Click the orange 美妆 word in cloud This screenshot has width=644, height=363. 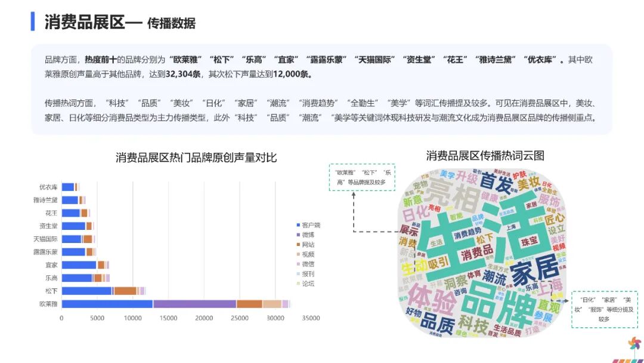528,183
